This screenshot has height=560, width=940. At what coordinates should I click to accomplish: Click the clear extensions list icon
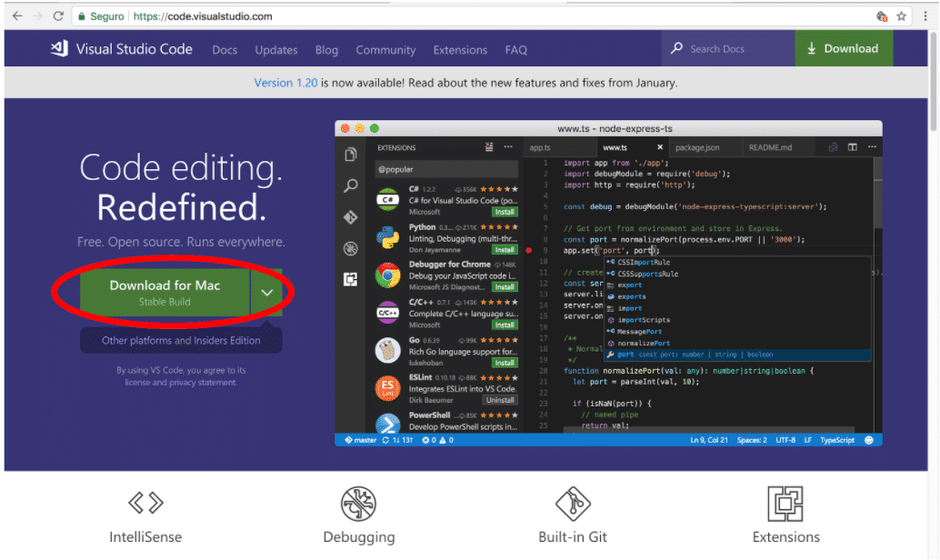[x=489, y=147]
